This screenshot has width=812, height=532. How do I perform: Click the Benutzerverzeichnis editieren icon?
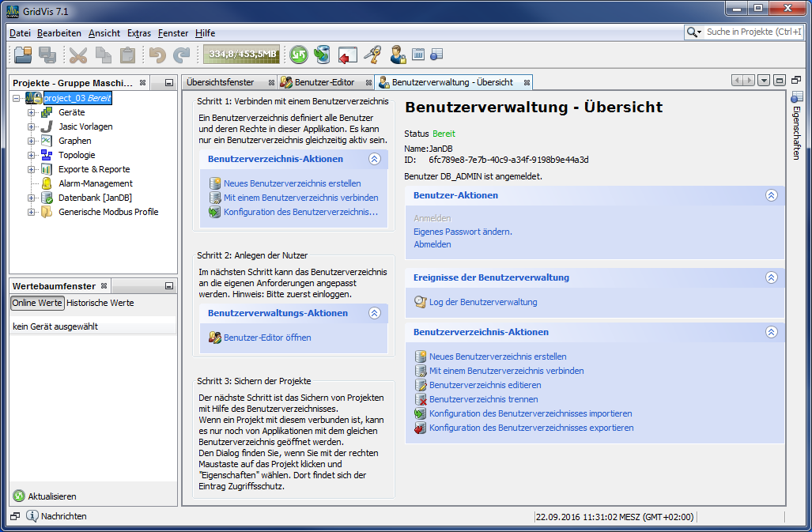(421, 385)
